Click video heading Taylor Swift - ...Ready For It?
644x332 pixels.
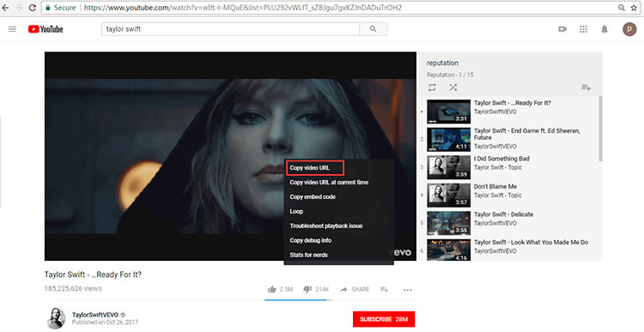tap(93, 275)
